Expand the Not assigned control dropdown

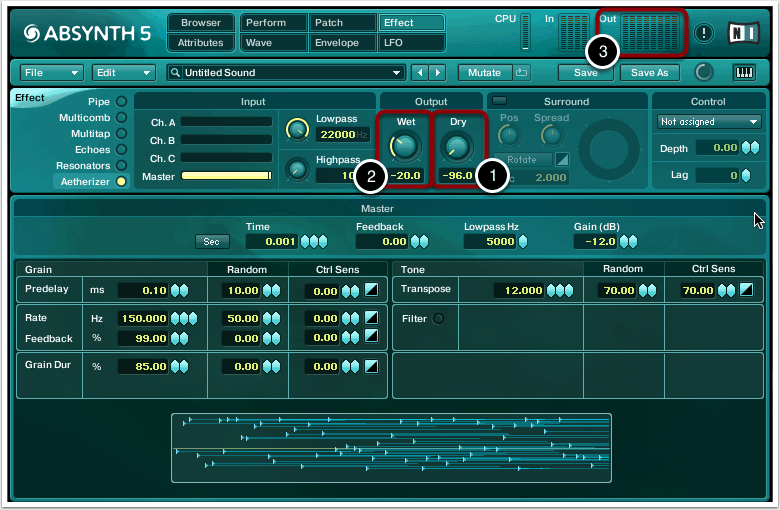tap(709, 122)
